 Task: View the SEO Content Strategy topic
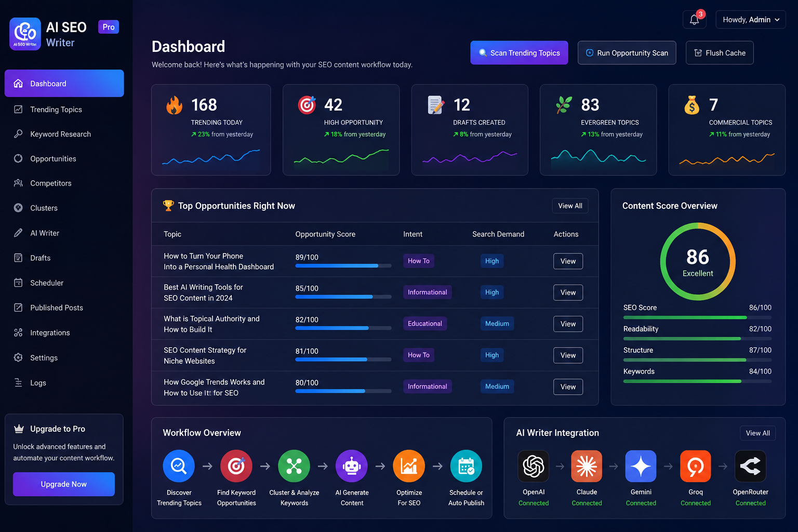click(568, 355)
